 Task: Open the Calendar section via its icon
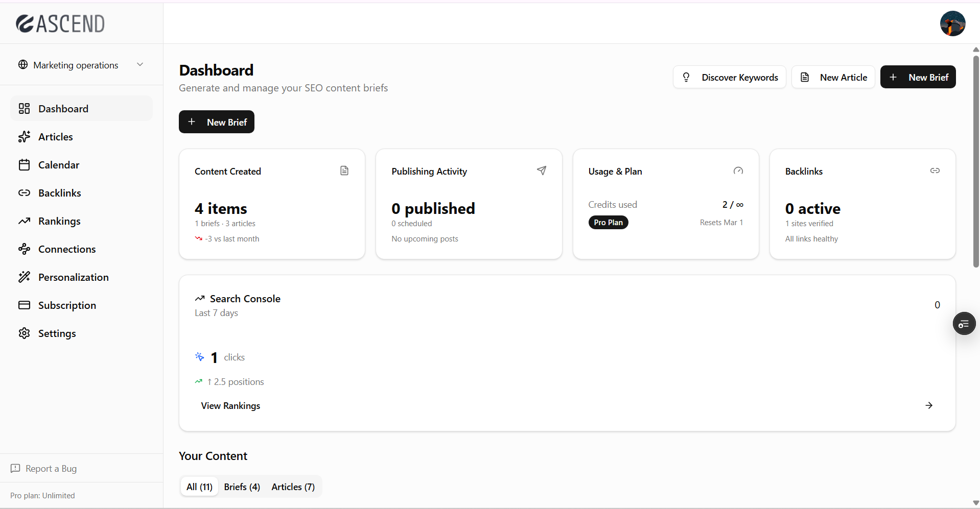(25, 165)
